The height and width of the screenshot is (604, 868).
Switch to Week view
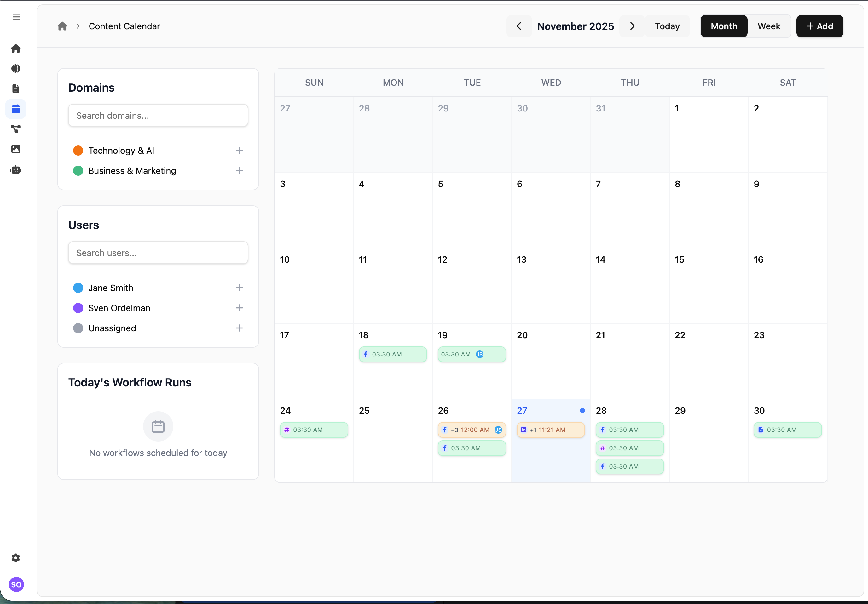point(769,26)
